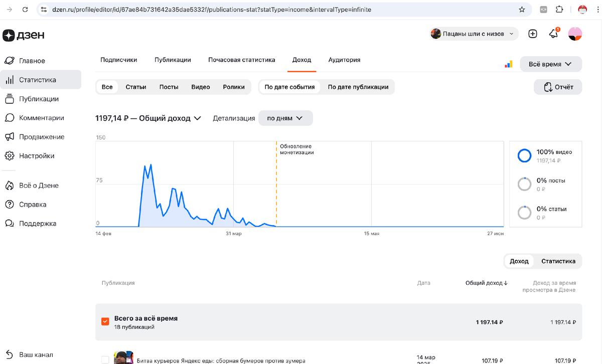Click the 100% видео ring indicator

pyautogui.click(x=524, y=156)
